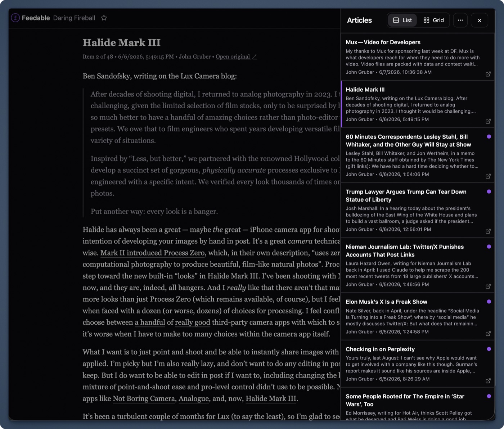Click the Feedable logo icon
This screenshot has width=504, height=429.
point(15,18)
